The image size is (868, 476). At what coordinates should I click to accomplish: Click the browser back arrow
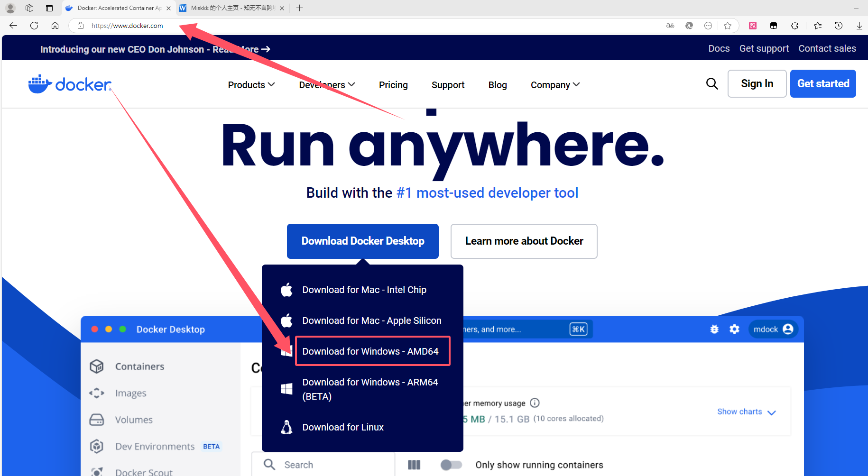click(x=13, y=26)
